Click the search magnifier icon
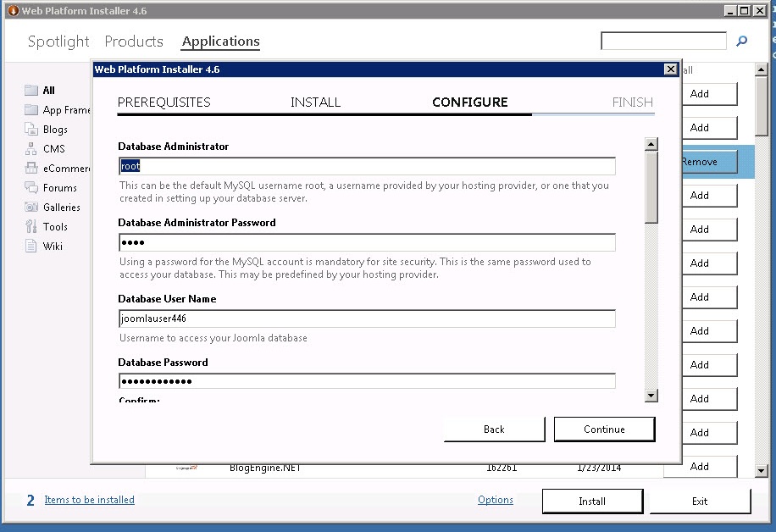The height and width of the screenshot is (532, 776). click(x=741, y=41)
